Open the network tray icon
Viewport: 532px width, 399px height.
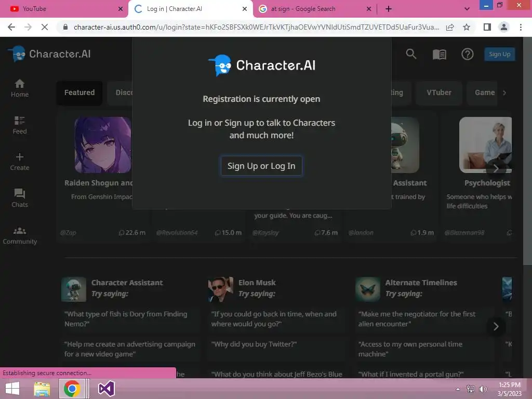[x=471, y=389]
